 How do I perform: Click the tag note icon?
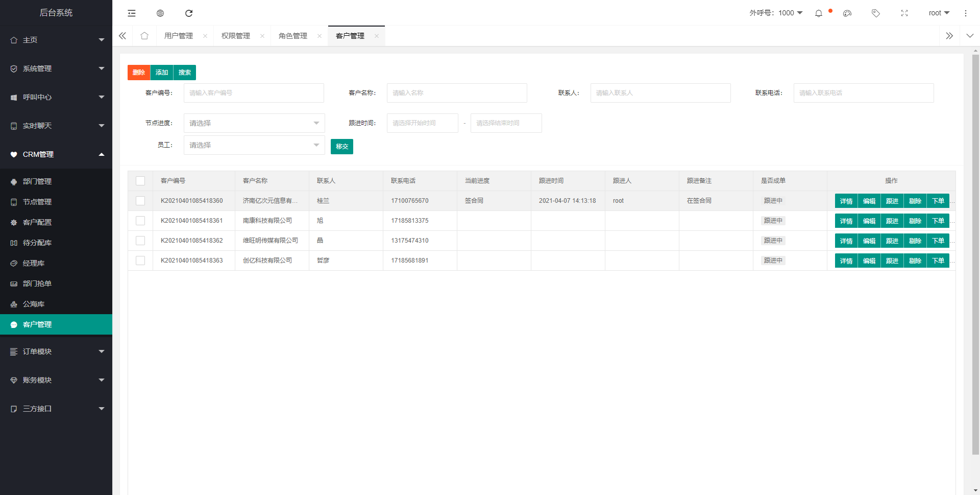[876, 13]
